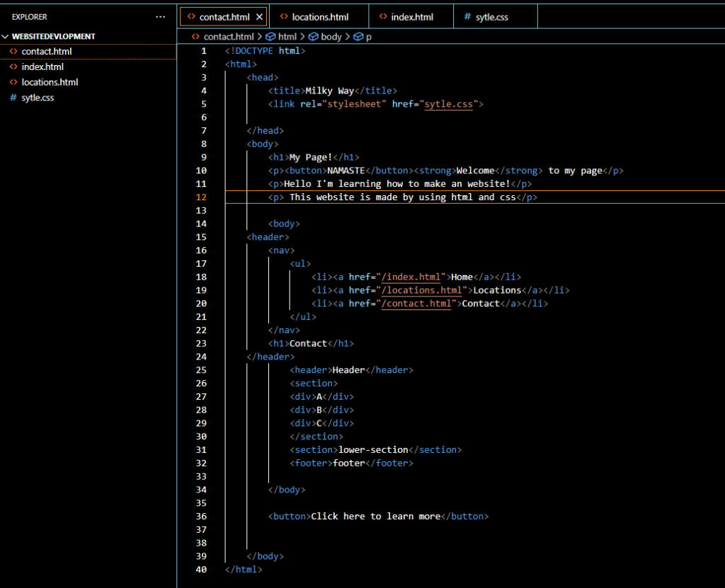Screen dimensions: 725x588
Task: Click the HTML icon on locations.html tab
Action: click(283, 17)
